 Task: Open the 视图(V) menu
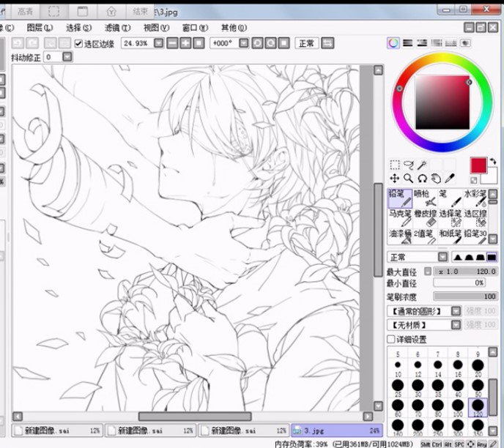157,28
